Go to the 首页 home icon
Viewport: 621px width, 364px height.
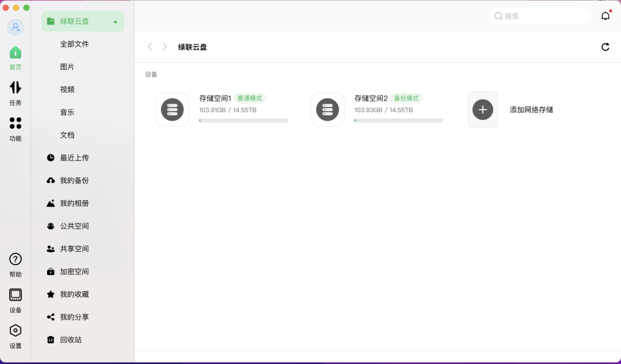[16, 53]
